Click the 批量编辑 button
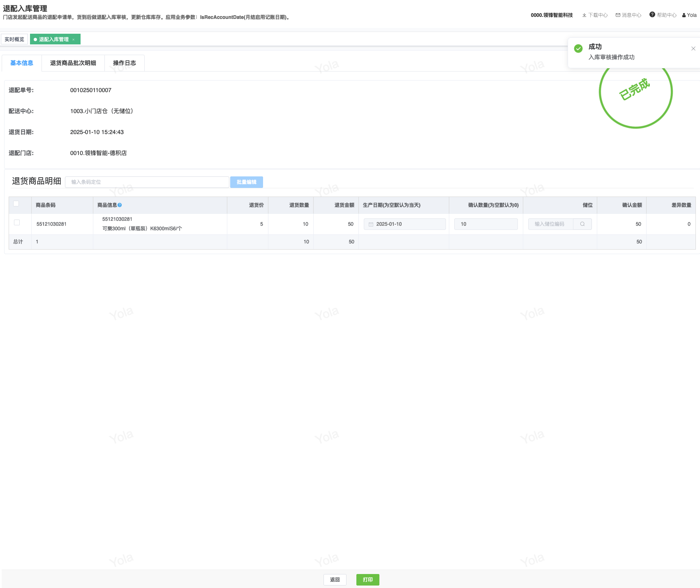The image size is (700, 588). (247, 182)
